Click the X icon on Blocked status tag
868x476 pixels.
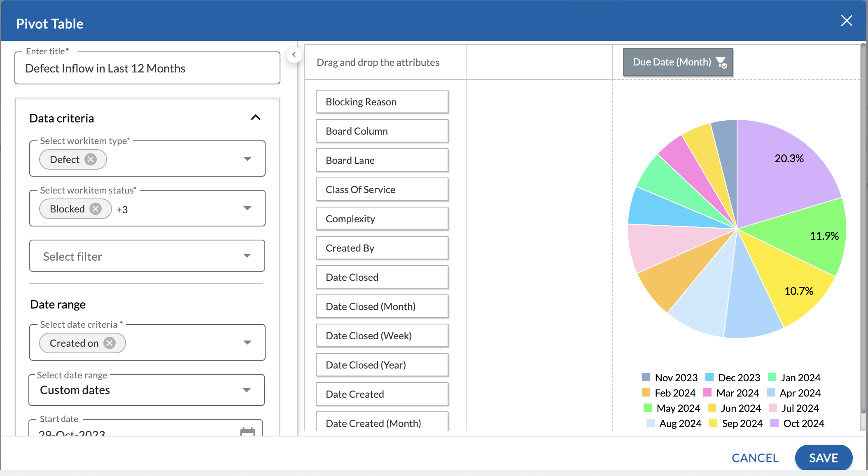coord(96,208)
